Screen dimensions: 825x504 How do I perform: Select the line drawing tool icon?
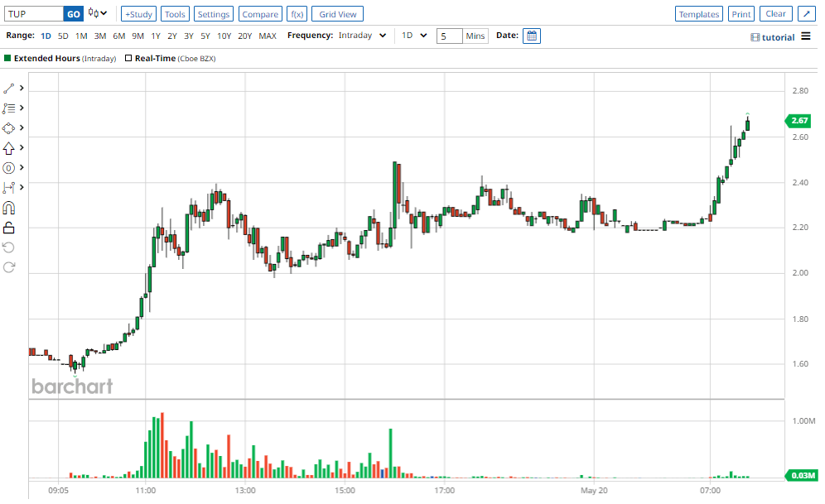coord(8,89)
